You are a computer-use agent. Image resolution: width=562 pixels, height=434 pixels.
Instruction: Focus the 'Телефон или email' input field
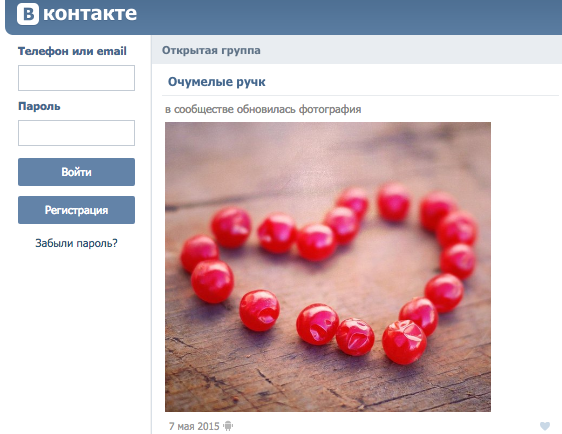(x=76, y=78)
